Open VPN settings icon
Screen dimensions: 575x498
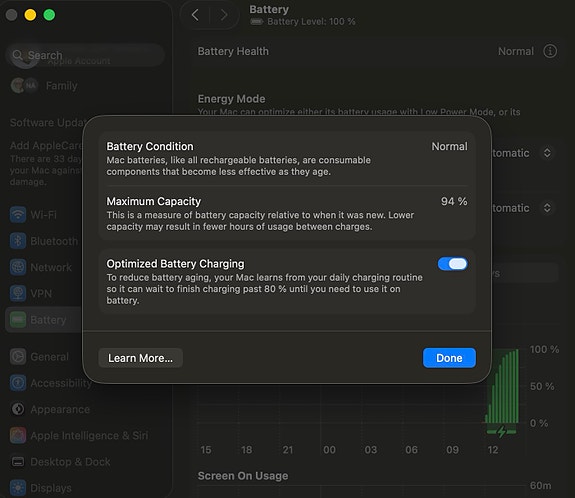tap(18, 293)
